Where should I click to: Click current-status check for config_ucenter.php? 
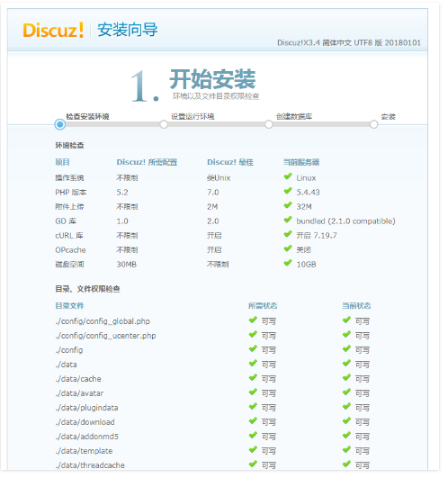click(x=346, y=334)
